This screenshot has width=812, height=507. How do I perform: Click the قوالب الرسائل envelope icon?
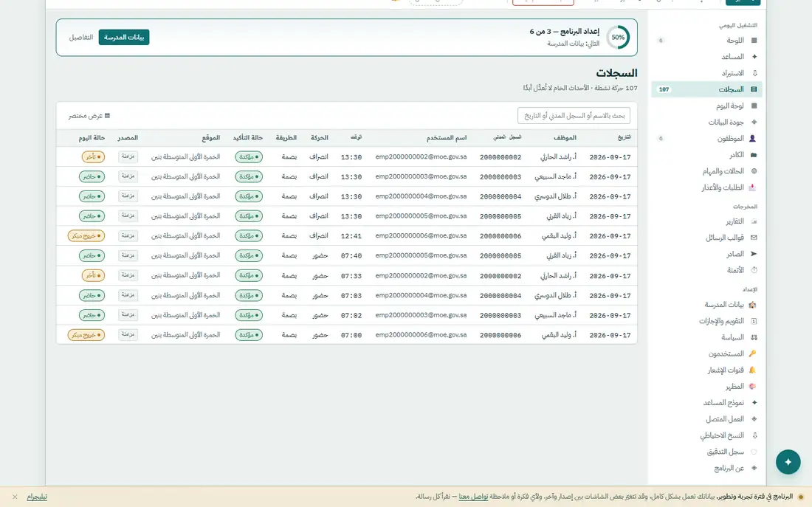tap(754, 238)
